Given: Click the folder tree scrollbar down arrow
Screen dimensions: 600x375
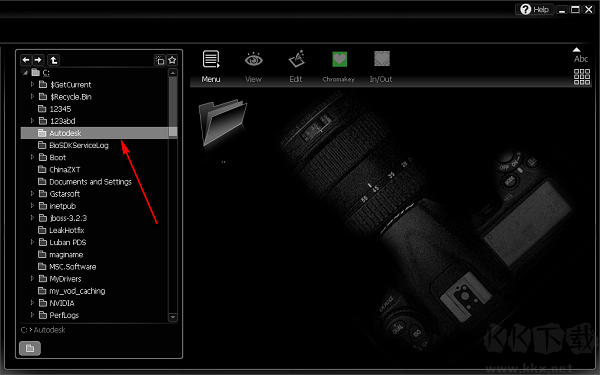Looking at the screenshot, I should [x=173, y=317].
